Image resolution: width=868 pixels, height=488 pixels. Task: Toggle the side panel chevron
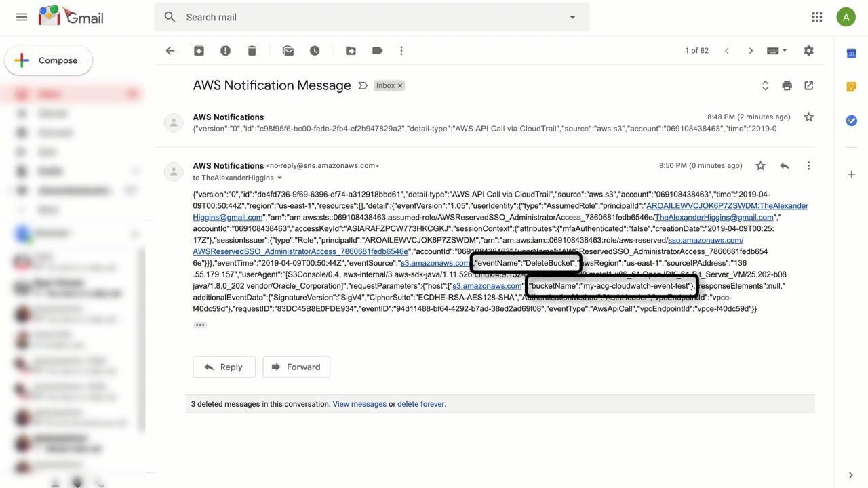[x=851, y=475]
